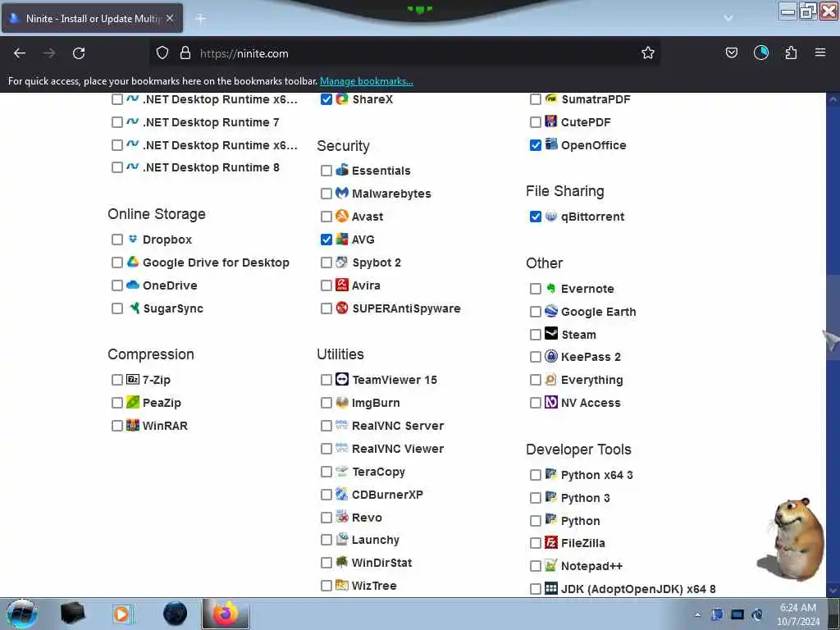The height and width of the screenshot is (630, 840).
Task: Click the FileZilla red icon
Action: (551, 543)
